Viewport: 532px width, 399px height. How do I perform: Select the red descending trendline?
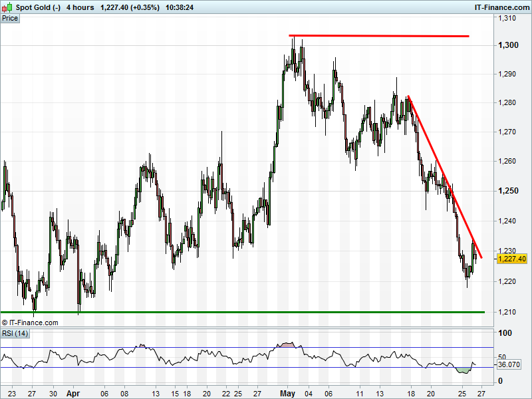445,177
